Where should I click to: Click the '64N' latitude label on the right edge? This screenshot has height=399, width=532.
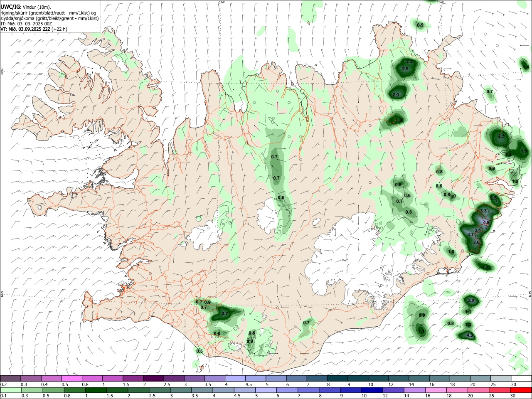pyautogui.click(x=530, y=293)
